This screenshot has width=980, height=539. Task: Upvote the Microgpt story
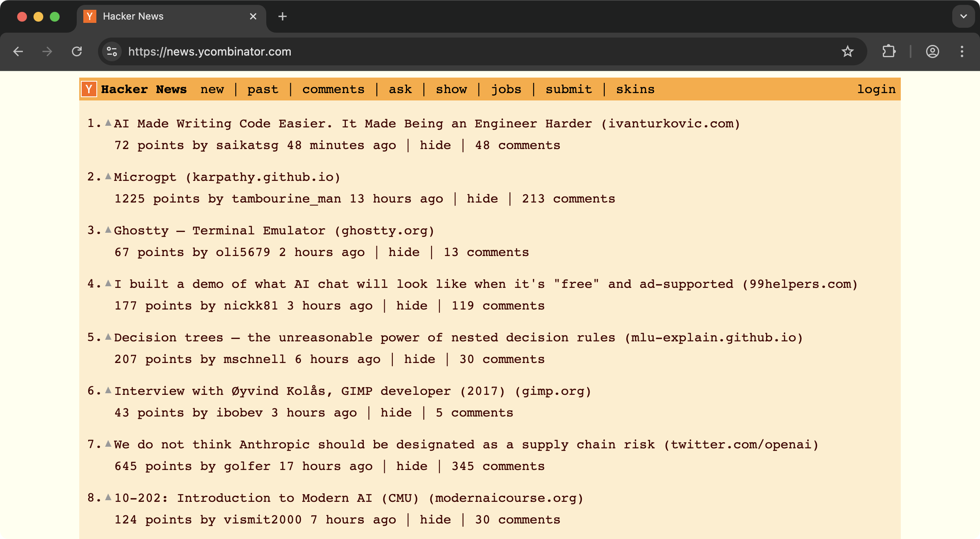(108, 176)
